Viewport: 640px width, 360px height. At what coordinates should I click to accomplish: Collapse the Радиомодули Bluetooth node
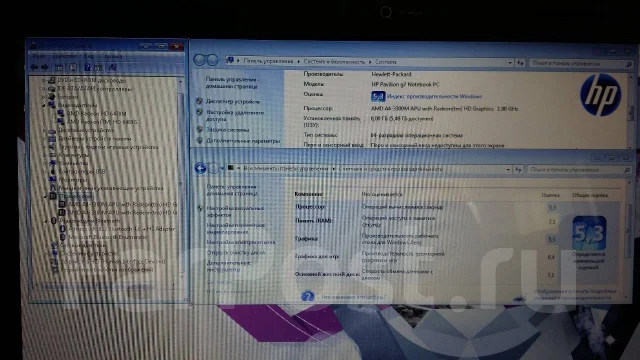click(x=46, y=220)
